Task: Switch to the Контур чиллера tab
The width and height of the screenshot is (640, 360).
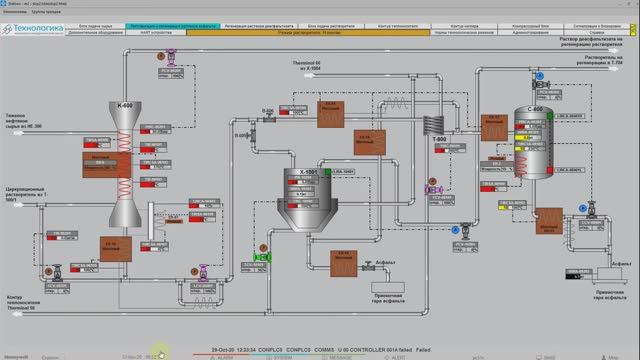Action: pos(464,26)
